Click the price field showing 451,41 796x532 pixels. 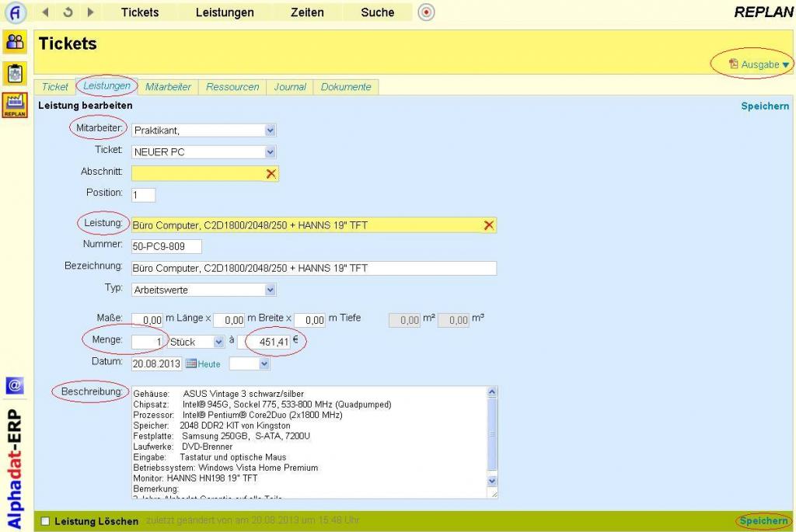(x=264, y=342)
